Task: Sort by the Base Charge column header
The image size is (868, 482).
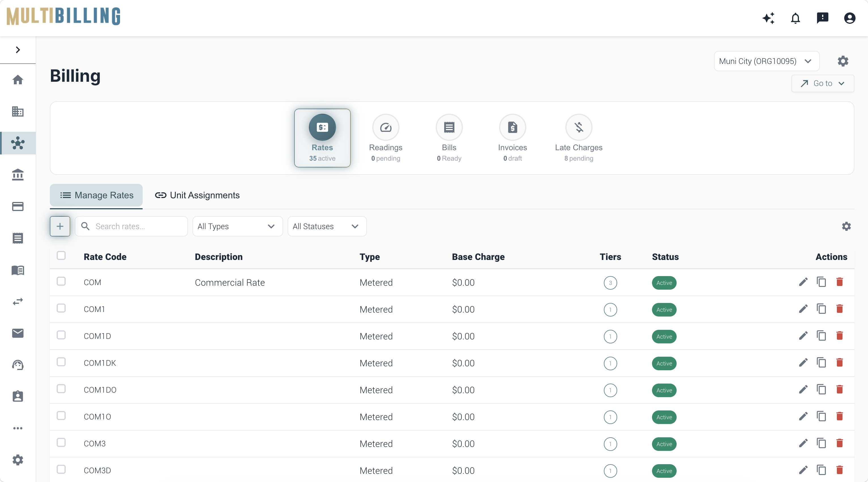Action: [478, 257]
